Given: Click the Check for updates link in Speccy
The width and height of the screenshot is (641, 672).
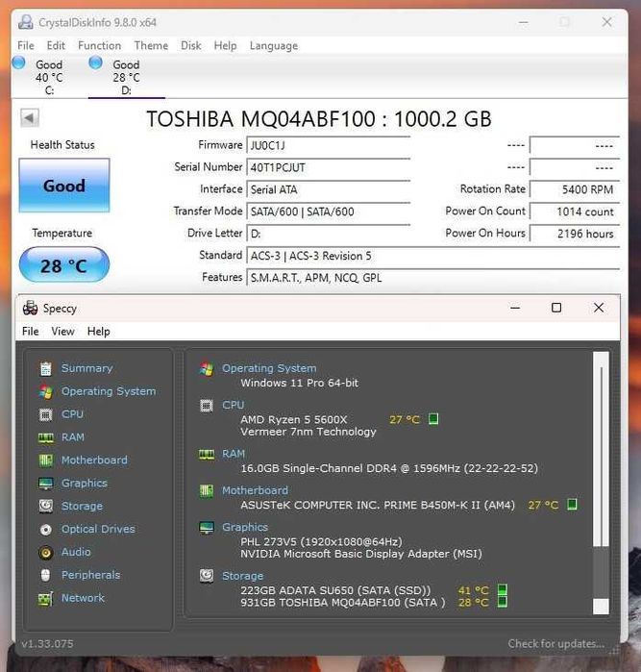Looking at the screenshot, I should (x=556, y=644).
